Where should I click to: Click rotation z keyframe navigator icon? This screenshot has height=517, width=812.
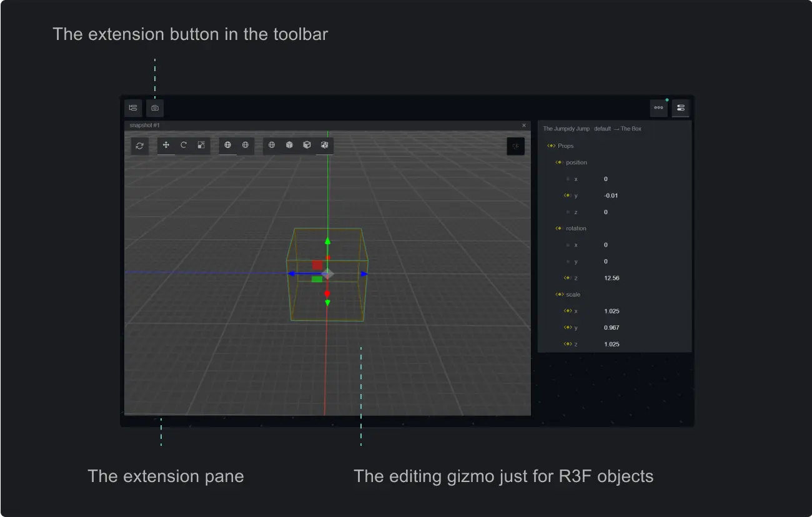point(568,278)
